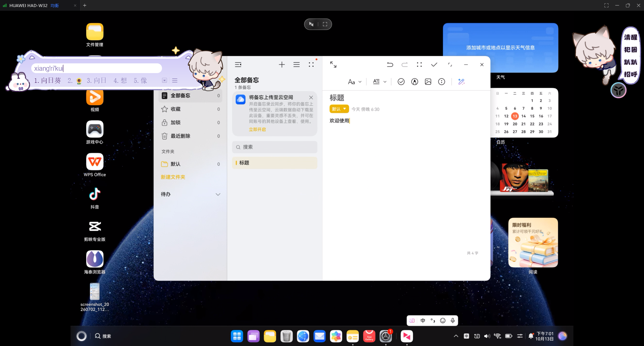Open 游戏中心 desktop icon
Screen dimensions: 644x346
coord(95,132)
